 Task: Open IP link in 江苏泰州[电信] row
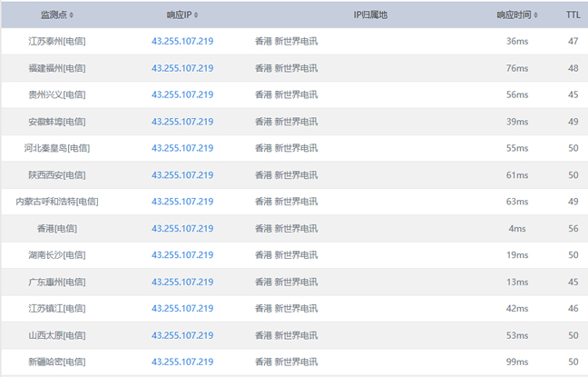[x=182, y=41]
